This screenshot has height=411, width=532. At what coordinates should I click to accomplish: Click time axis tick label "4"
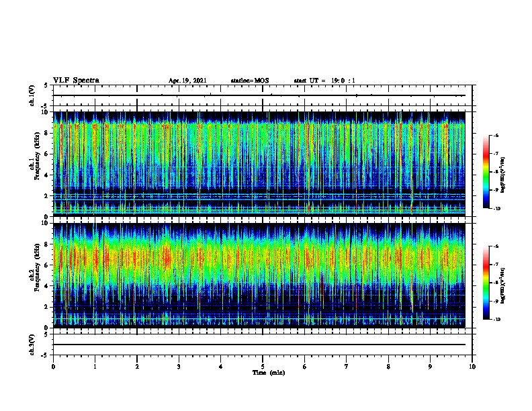pos(221,367)
